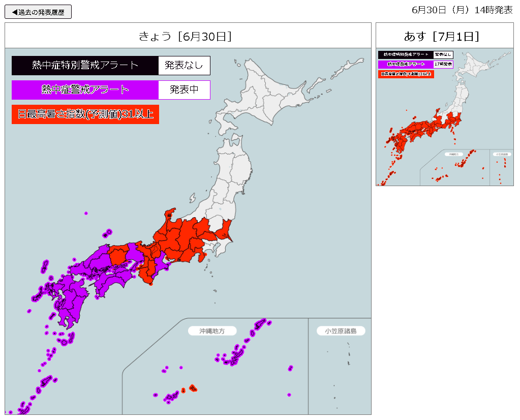Click the 発表なし status box
Screen dimensions: 520x420
(x=184, y=66)
